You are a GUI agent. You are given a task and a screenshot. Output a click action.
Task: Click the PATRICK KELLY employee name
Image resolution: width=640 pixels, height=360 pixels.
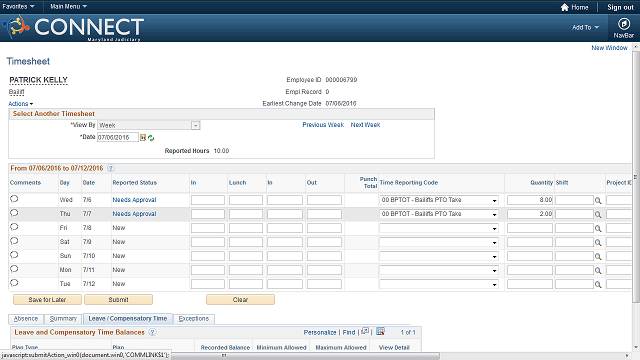[38, 80]
